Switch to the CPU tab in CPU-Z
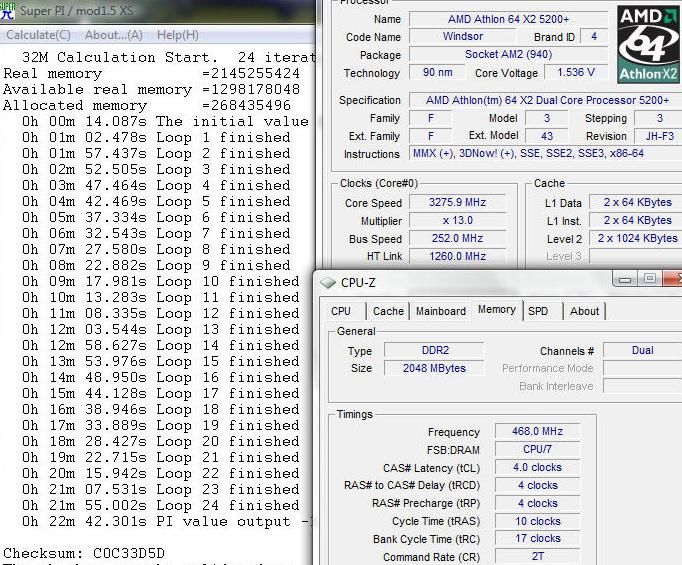Image resolution: width=682 pixels, height=565 pixels. pyautogui.click(x=341, y=311)
